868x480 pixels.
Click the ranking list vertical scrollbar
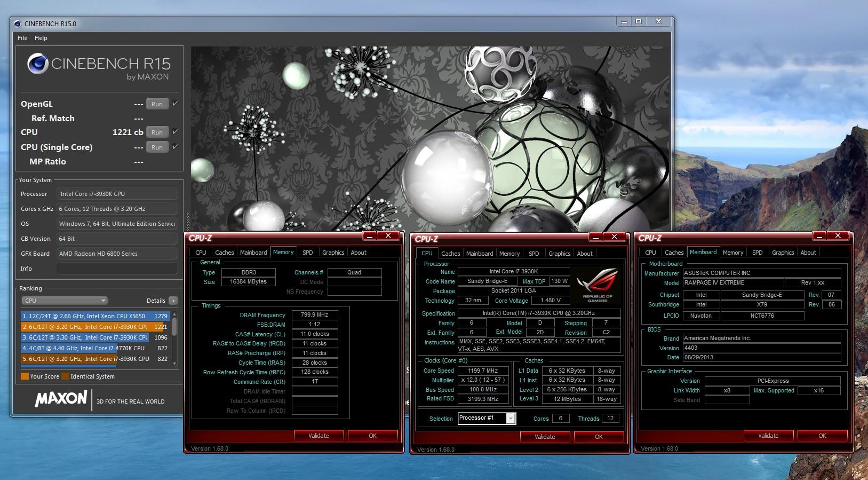click(174, 339)
